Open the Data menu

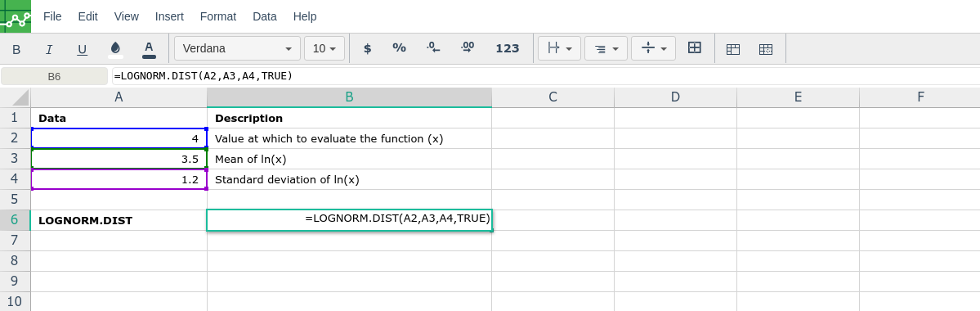coord(265,17)
